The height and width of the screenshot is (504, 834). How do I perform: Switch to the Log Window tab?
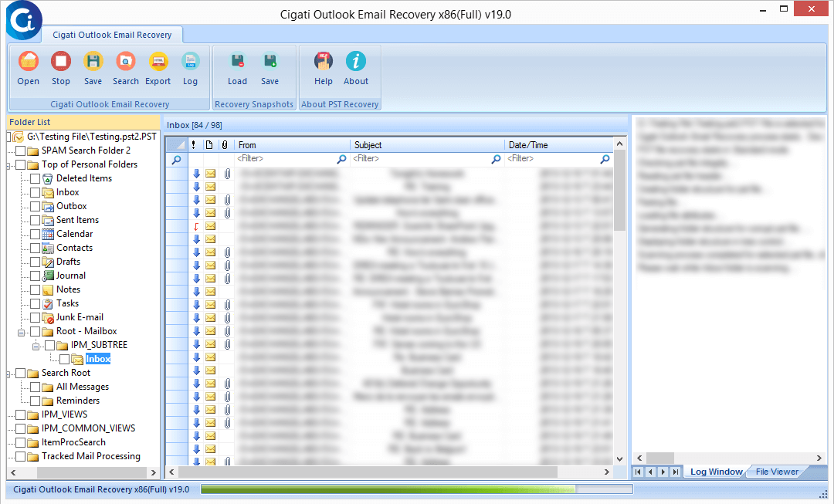click(716, 472)
